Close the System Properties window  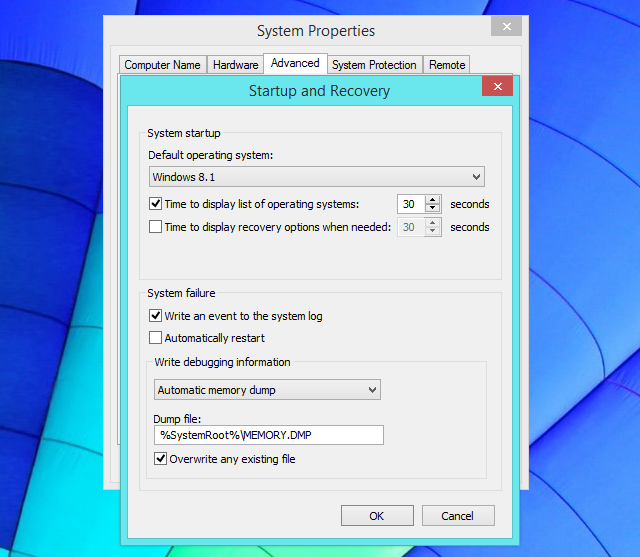pyautogui.click(x=507, y=27)
